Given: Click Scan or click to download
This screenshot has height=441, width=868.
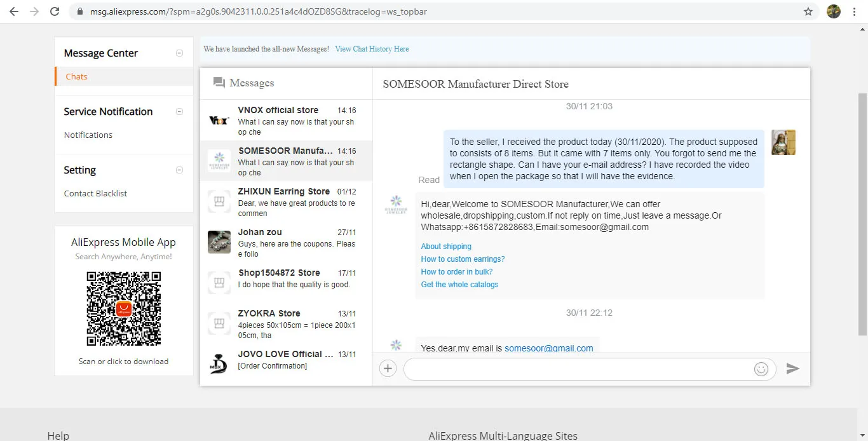Looking at the screenshot, I should (x=124, y=361).
